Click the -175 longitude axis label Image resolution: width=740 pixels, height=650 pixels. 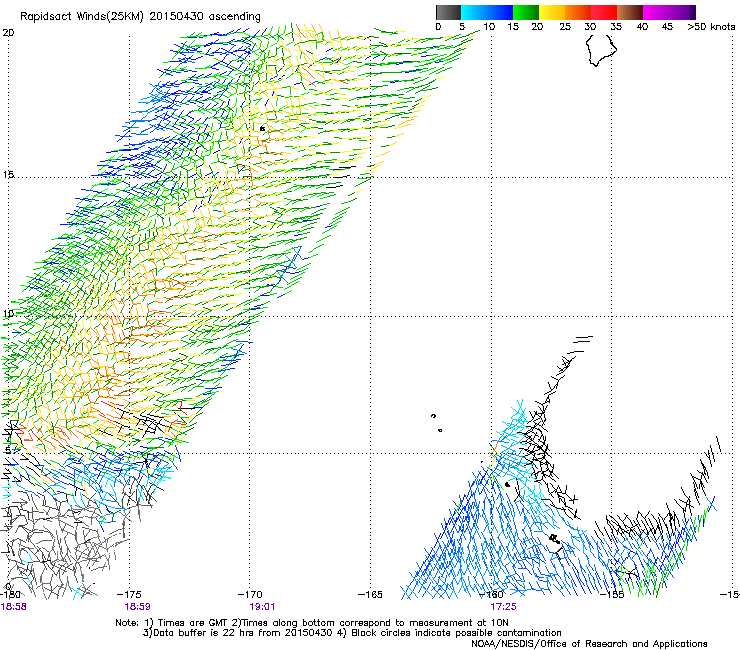tap(129, 595)
